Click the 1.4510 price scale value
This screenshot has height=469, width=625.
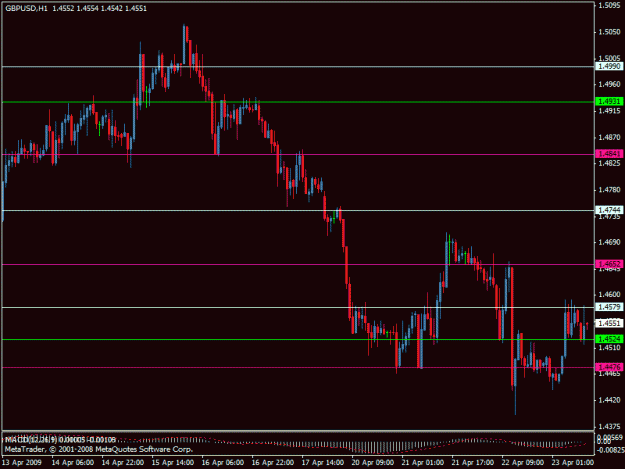(609, 347)
